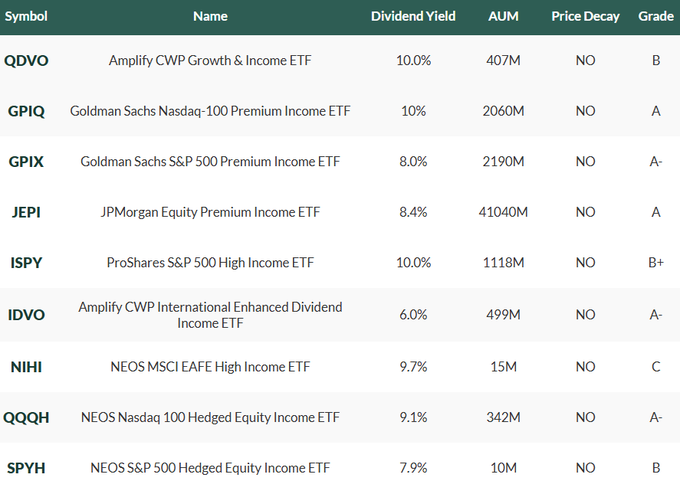Select the QQQH symbol
Image resolution: width=680 pixels, height=494 pixels.
tap(26, 418)
